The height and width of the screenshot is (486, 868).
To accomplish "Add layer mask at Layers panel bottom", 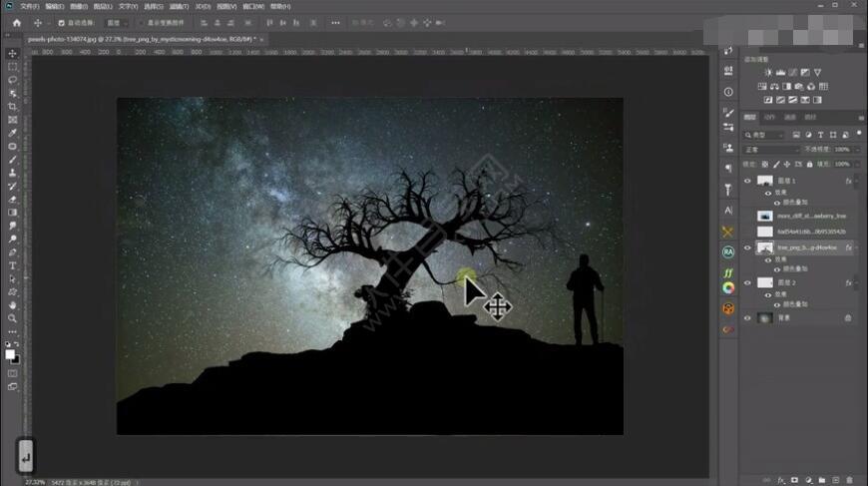I will 795,480.
